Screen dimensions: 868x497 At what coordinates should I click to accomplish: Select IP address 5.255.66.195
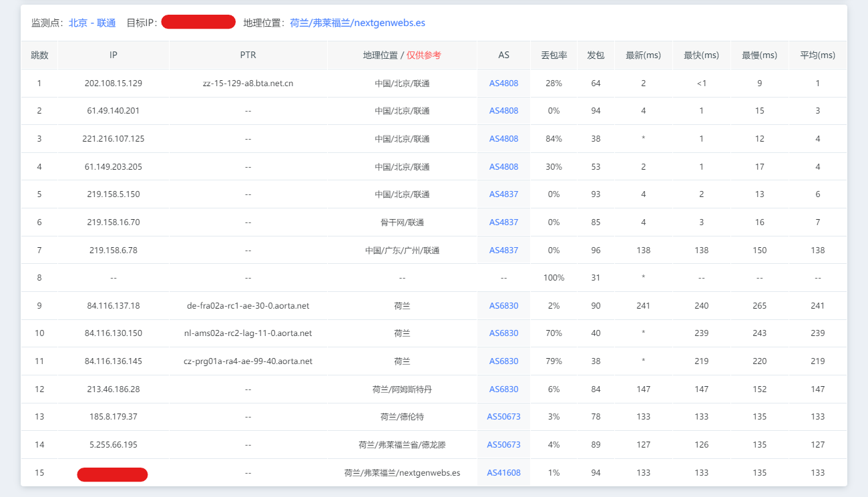pyautogui.click(x=114, y=445)
